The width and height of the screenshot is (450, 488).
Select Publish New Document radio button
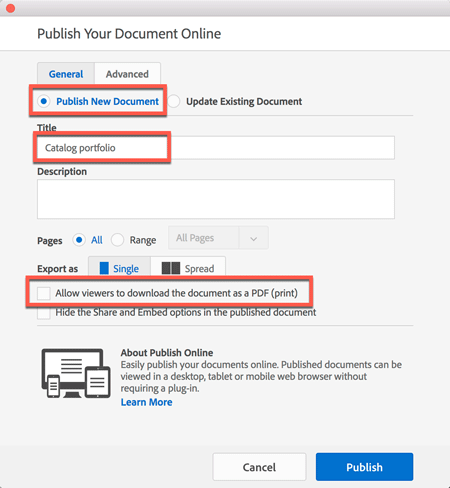point(44,101)
